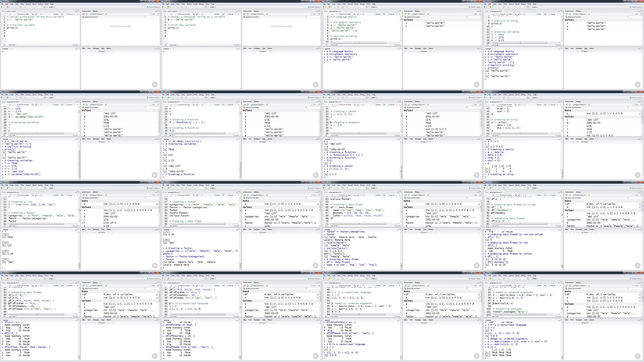
Task: Click compile report notebook icon in 'df[2:4, ]' window
Action: click(41, 286)
